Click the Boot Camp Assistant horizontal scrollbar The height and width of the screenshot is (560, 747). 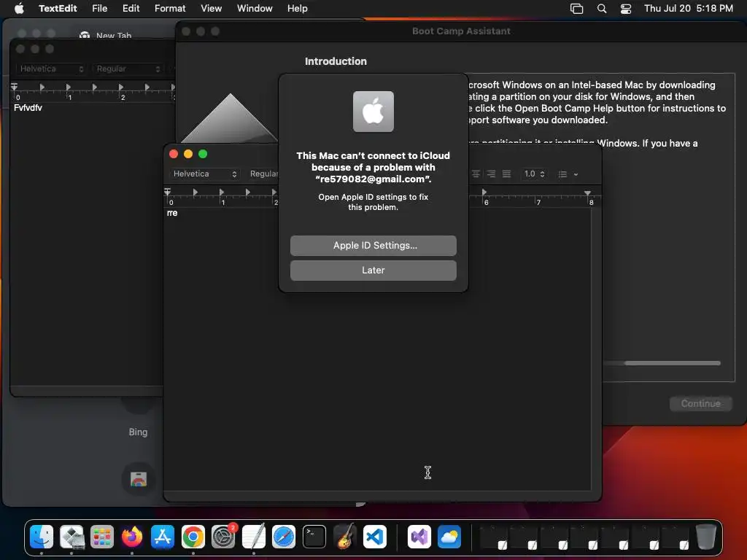[x=672, y=363]
